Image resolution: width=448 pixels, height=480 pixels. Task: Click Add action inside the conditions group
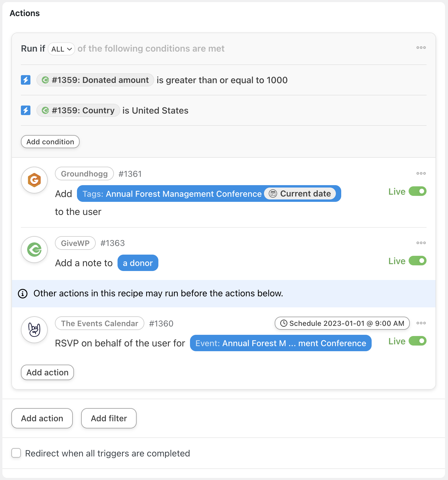pos(47,372)
